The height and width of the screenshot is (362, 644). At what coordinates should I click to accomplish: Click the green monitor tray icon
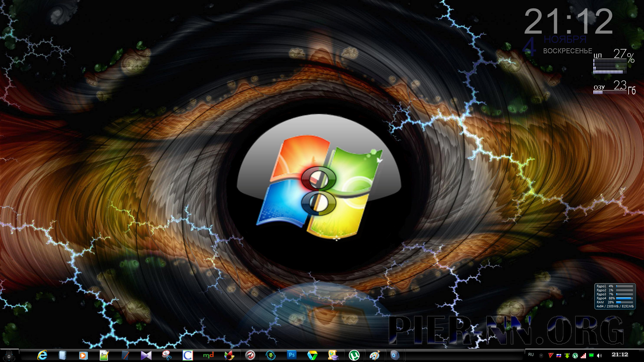pyautogui.click(x=591, y=355)
